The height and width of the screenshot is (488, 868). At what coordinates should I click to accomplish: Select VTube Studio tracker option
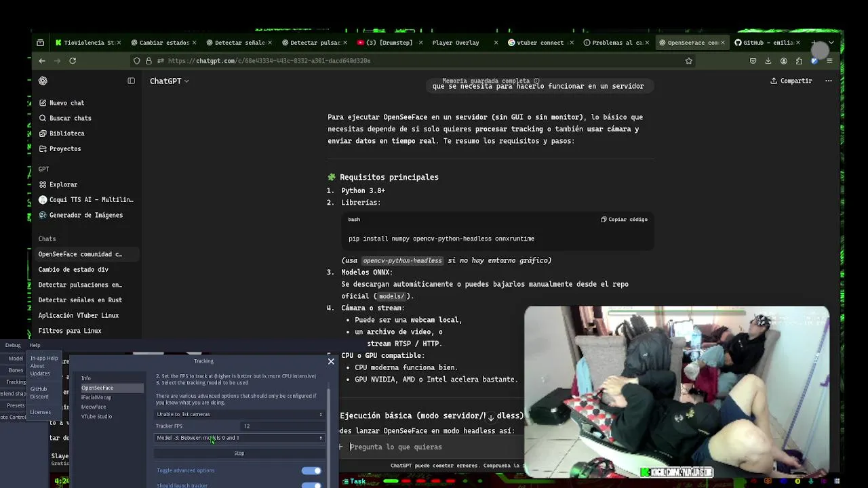pos(96,416)
